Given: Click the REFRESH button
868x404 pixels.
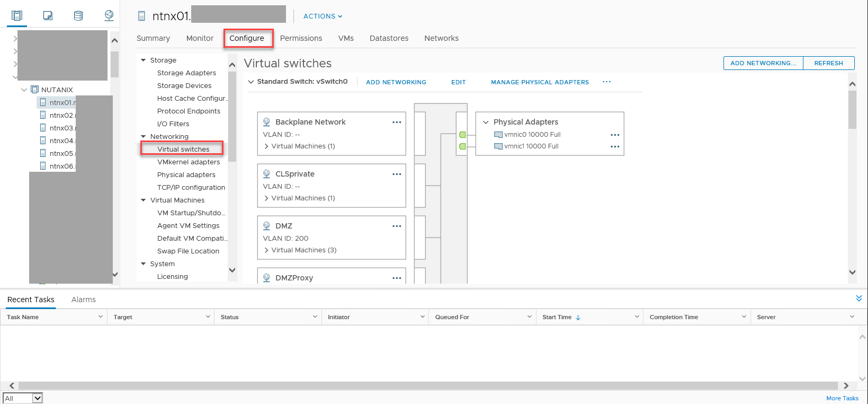Looking at the screenshot, I should [x=829, y=63].
